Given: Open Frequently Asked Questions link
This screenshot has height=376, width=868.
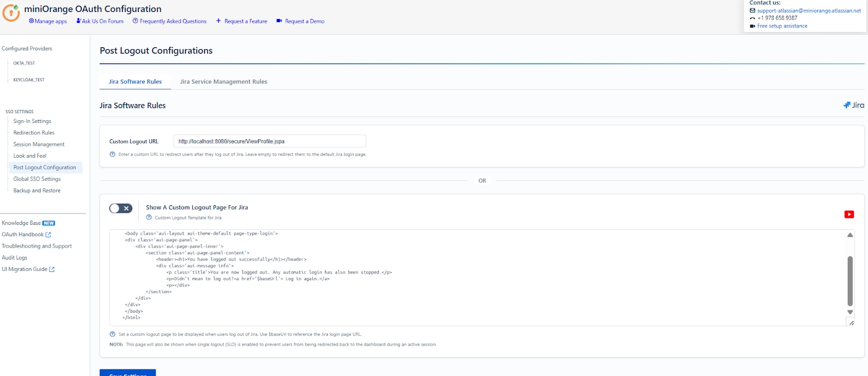Looking at the screenshot, I should (x=173, y=21).
